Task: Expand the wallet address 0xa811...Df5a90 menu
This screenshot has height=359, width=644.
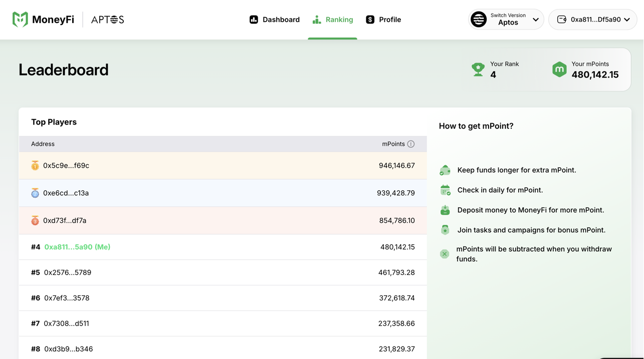Action: tap(592, 20)
